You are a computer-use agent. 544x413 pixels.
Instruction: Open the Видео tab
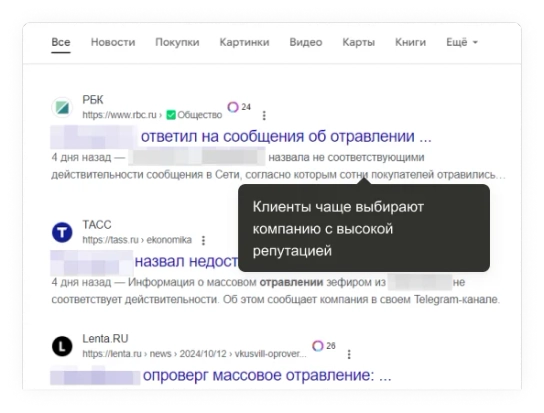pos(306,42)
